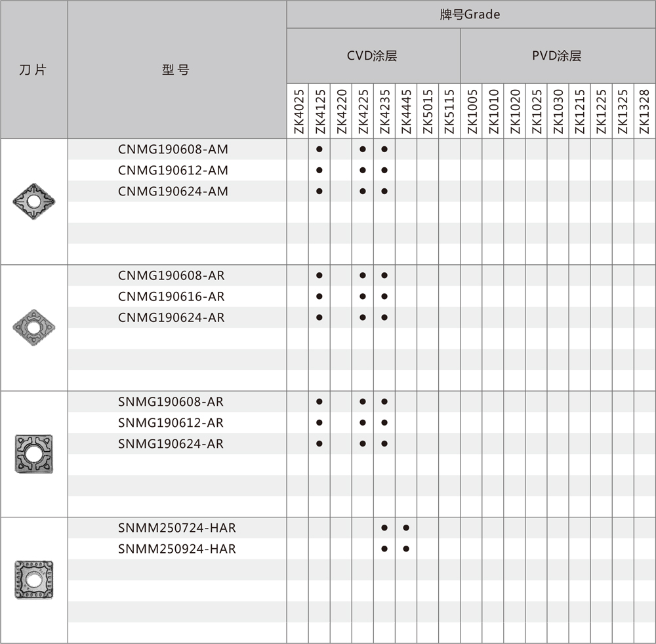The image size is (656, 644).
Task: Select the 刀片 column header
Action: pyautogui.click(x=33, y=70)
